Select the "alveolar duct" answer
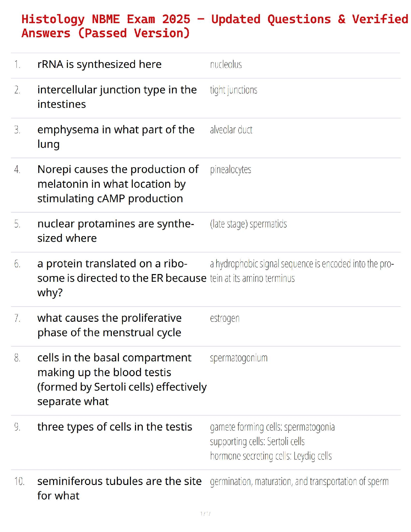Screen dimensions: 411x532 [231, 130]
